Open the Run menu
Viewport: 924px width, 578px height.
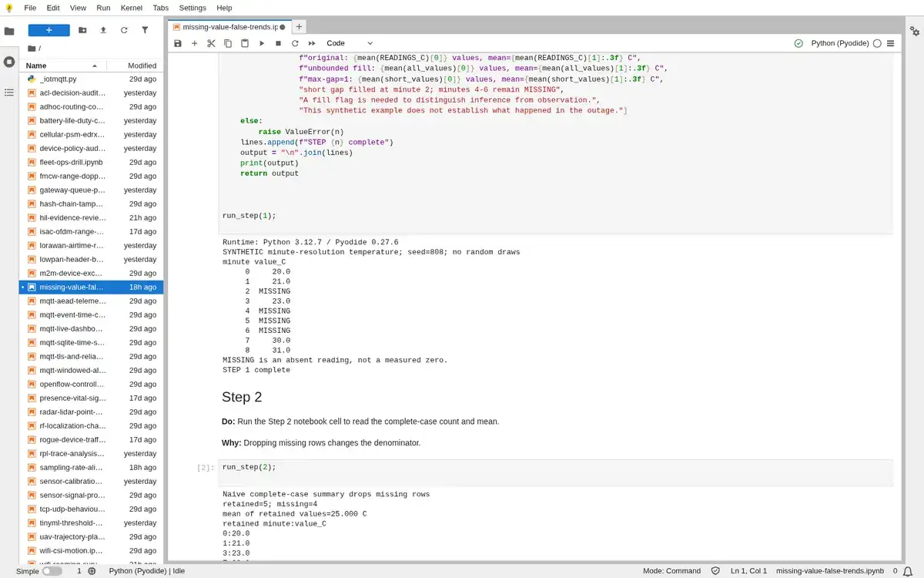103,8
